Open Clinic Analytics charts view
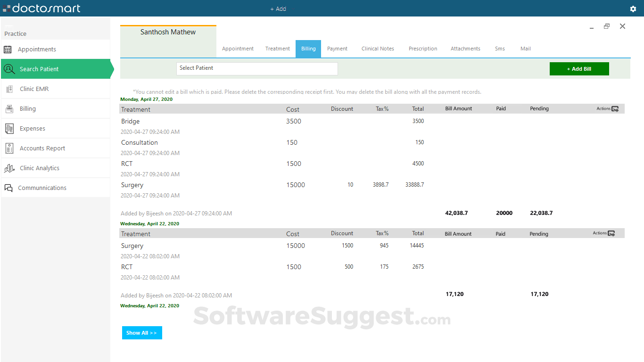This screenshot has width=644, height=362. point(39,168)
